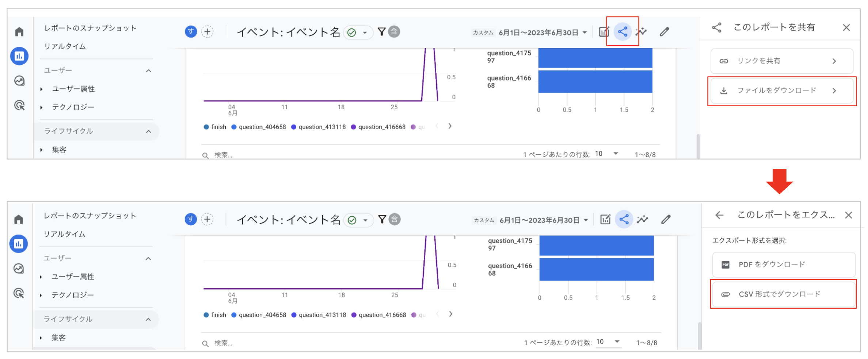The width and height of the screenshot is (868, 359).
Task: Open rows-per-page 10 dropdown in share-panel view
Action: tap(607, 154)
